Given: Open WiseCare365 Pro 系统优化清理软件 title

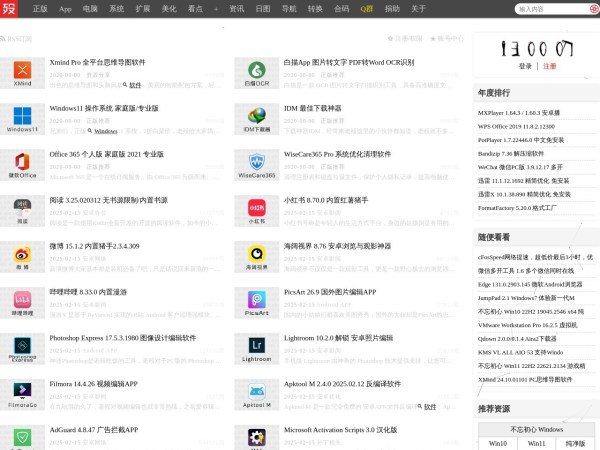Looking at the screenshot, I should pyautogui.click(x=338, y=154).
